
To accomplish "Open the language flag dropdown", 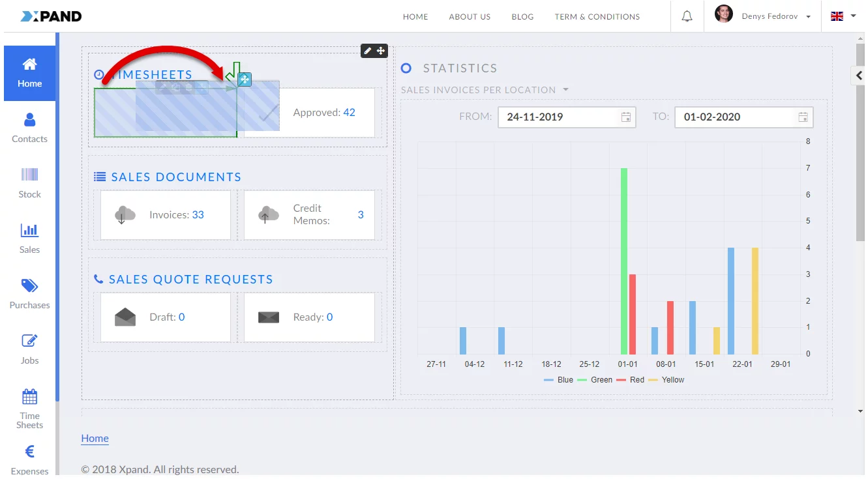I will [843, 16].
